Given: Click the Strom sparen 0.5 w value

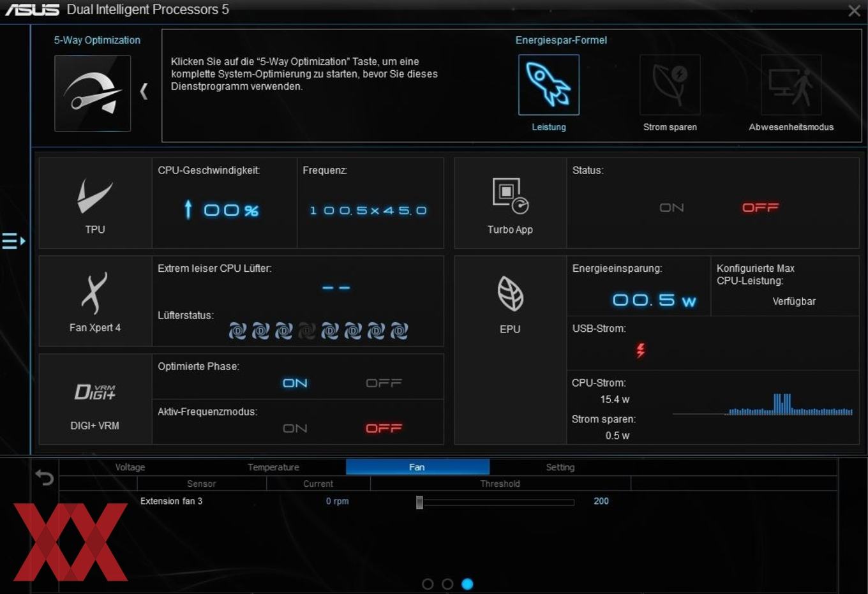Looking at the screenshot, I should (617, 436).
